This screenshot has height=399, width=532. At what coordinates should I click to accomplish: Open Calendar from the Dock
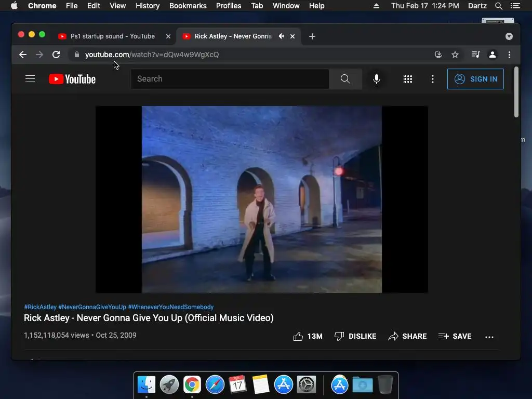237,385
